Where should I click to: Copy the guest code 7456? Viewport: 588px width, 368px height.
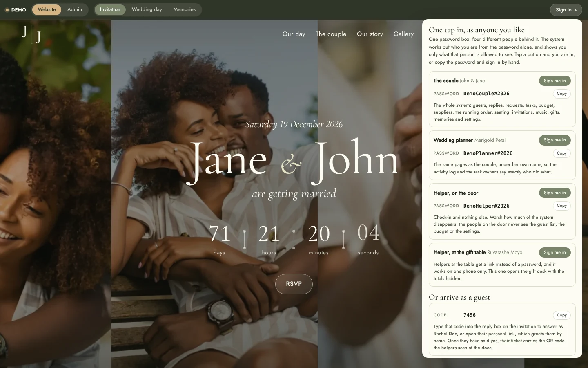coord(562,315)
